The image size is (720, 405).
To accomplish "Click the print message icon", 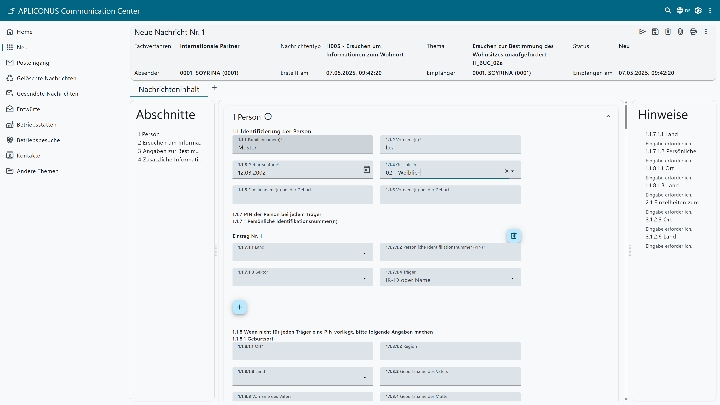I will point(693,32).
